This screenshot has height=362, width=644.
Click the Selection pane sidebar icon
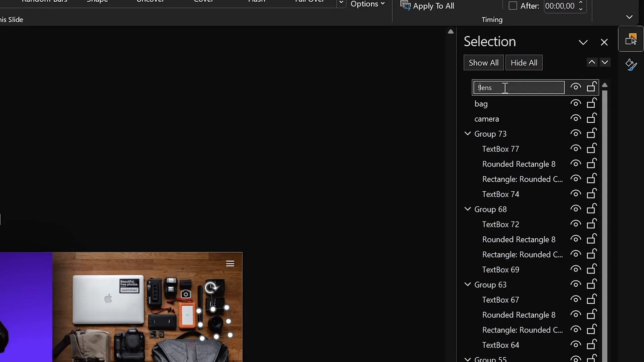click(x=631, y=39)
